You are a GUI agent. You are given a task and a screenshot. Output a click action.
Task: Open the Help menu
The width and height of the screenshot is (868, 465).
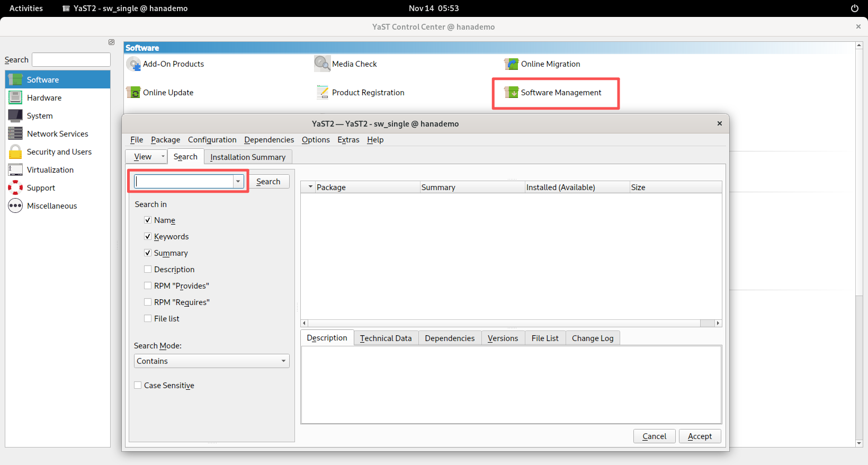click(375, 140)
